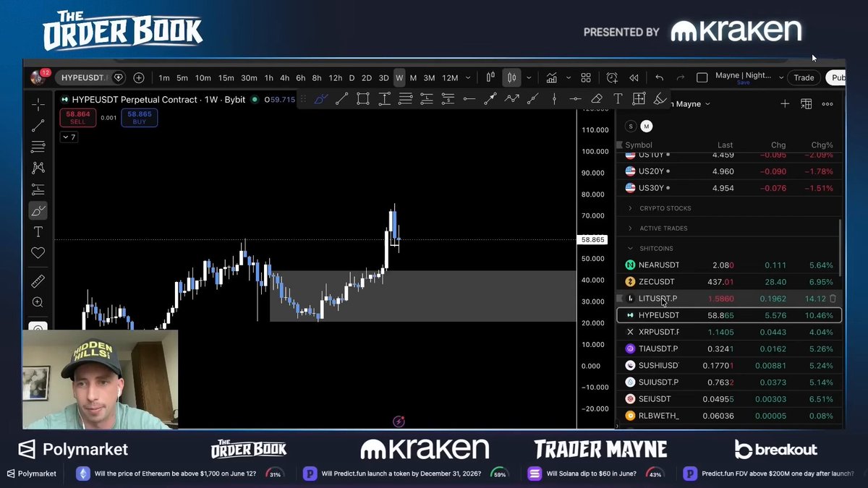868x488 pixels.
Task: Select NEARUSDT in the watchlist
Action: (x=729, y=265)
